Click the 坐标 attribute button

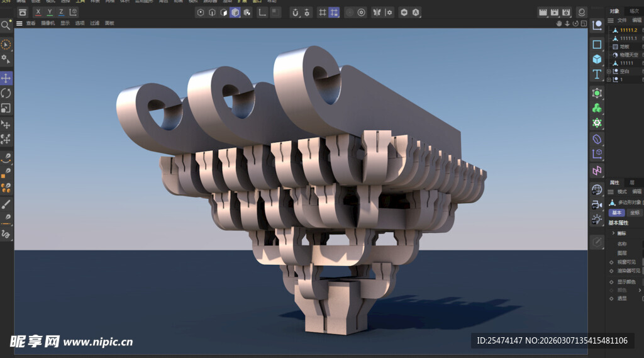(635, 213)
